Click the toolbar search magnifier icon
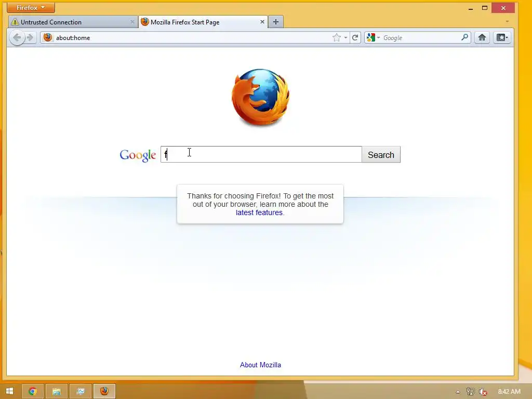This screenshot has width=532, height=399. (x=465, y=37)
